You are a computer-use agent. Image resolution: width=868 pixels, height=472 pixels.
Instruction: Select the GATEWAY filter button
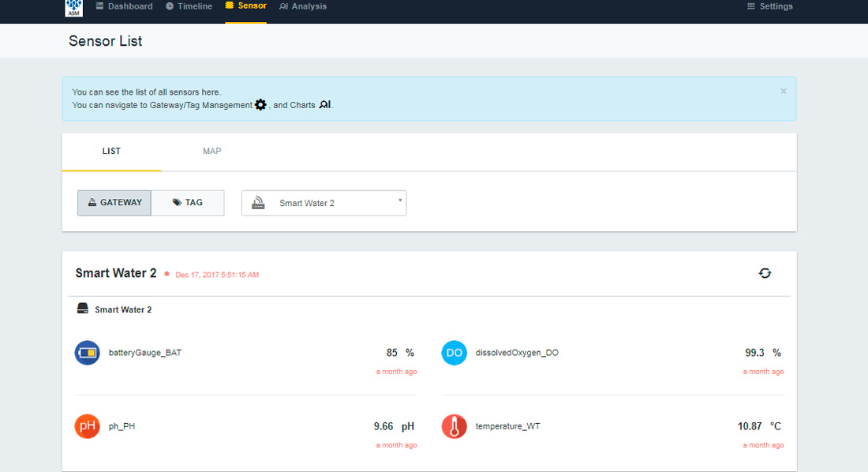(114, 203)
